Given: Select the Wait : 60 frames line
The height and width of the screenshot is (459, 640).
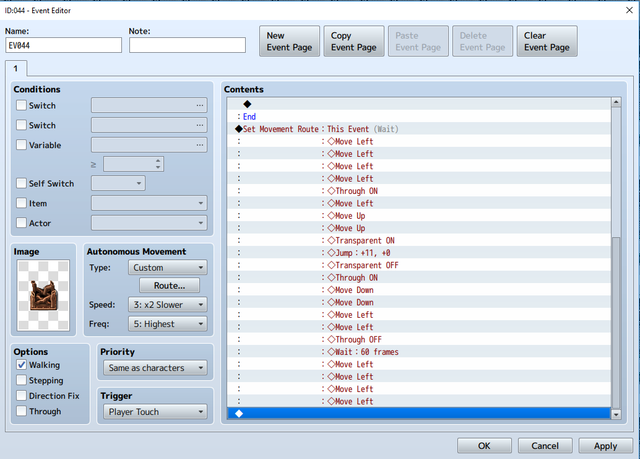Looking at the screenshot, I should [x=419, y=352].
